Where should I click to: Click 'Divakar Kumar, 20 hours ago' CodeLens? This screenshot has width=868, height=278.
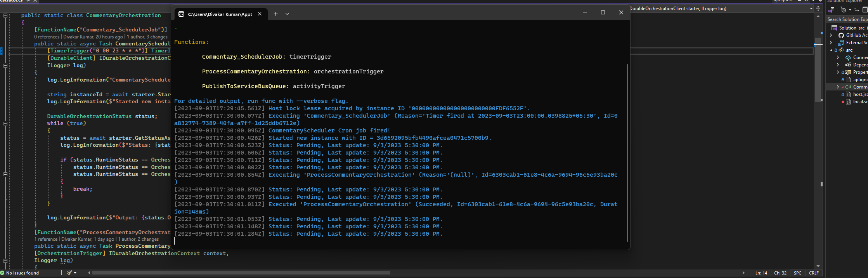coord(93,37)
